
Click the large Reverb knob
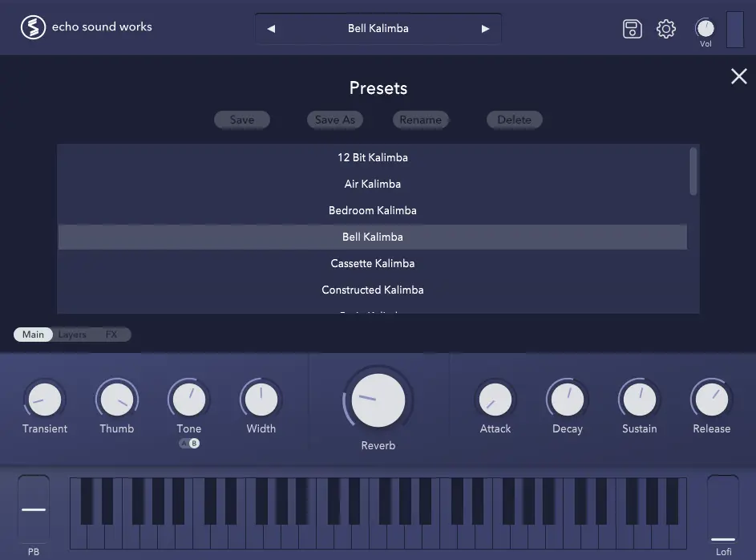pyautogui.click(x=378, y=400)
